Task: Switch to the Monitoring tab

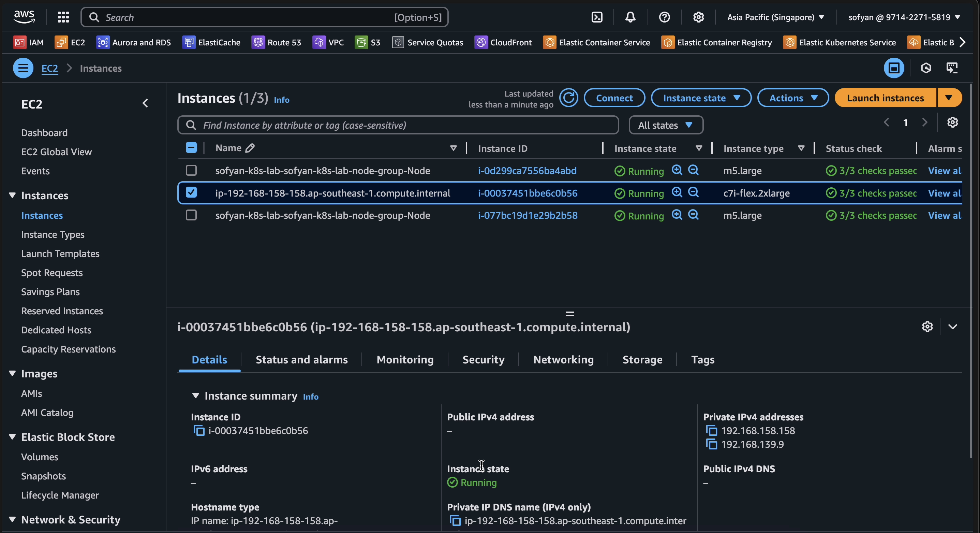Action: [x=405, y=360]
